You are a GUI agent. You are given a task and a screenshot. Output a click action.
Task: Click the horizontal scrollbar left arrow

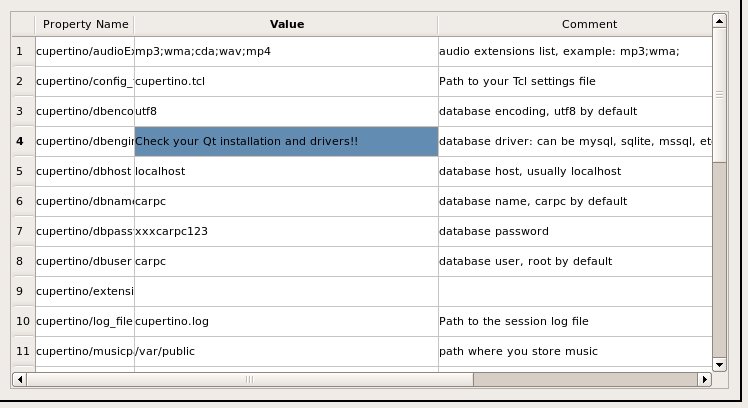pyautogui.click(x=18, y=380)
